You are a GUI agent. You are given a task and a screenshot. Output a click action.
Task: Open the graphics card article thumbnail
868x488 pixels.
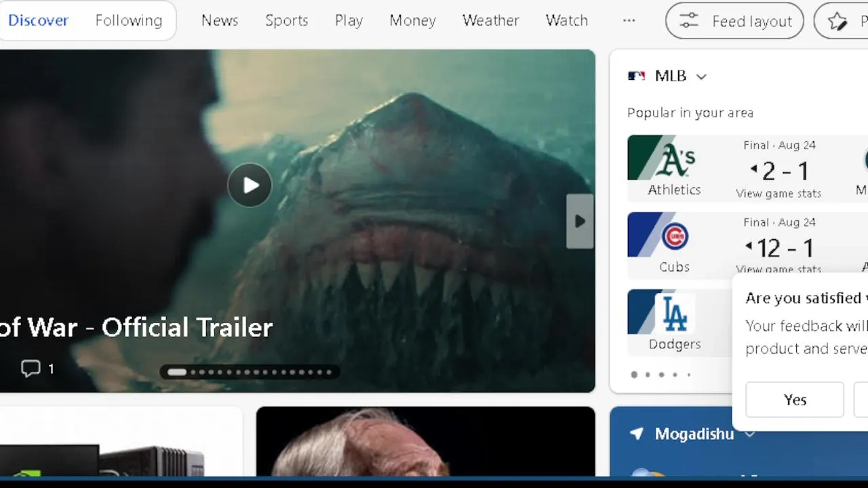pos(121,441)
